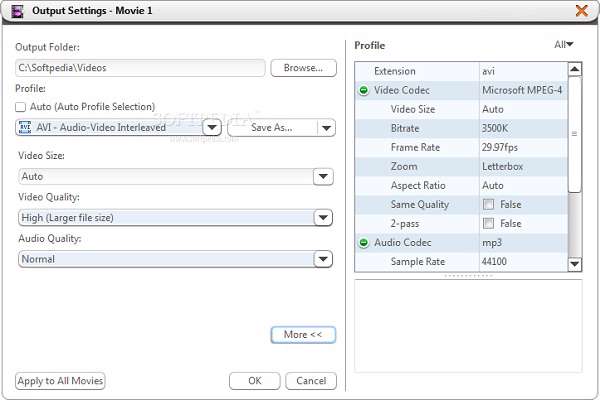Click scroll up arrow in profile list
This screenshot has height=400, width=600.
pyautogui.click(x=575, y=69)
